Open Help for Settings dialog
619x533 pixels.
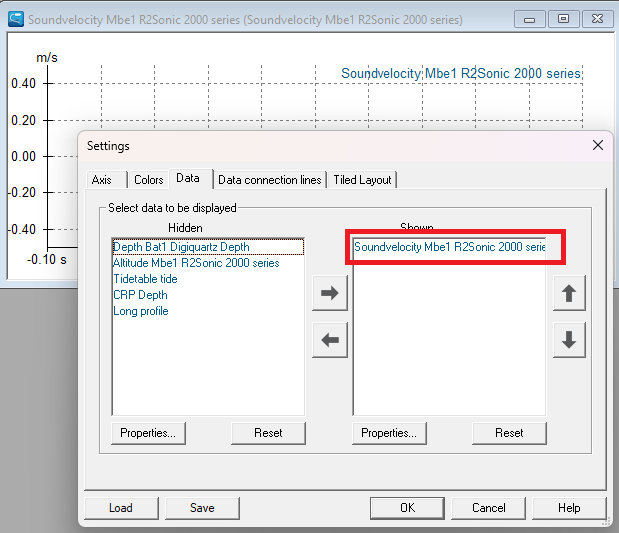tap(569, 508)
